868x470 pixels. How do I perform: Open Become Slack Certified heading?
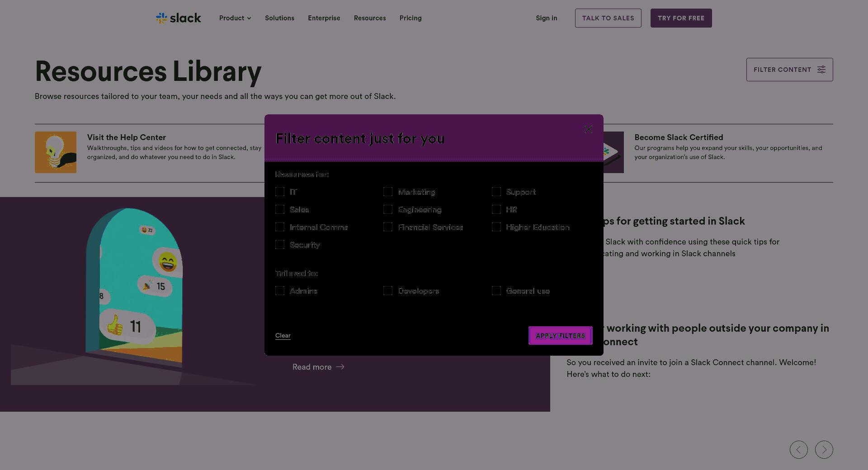pos(679,137)
